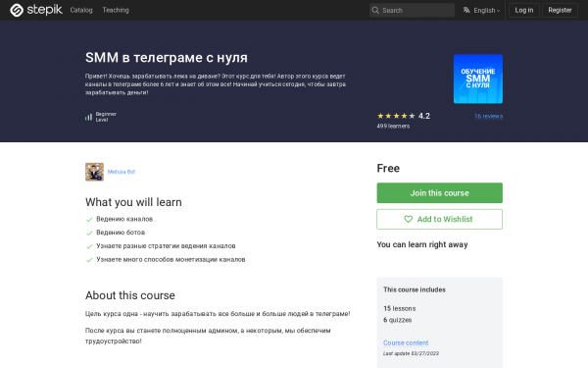
Task: Click the 'About this course' heading
Action: pyautogui.click(x=130, y=295)
